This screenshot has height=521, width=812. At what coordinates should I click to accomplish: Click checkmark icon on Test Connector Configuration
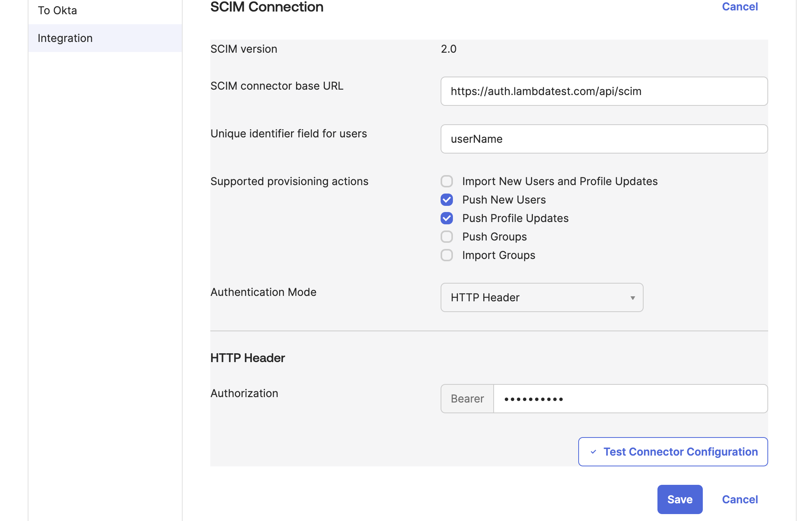pos(593,452)
